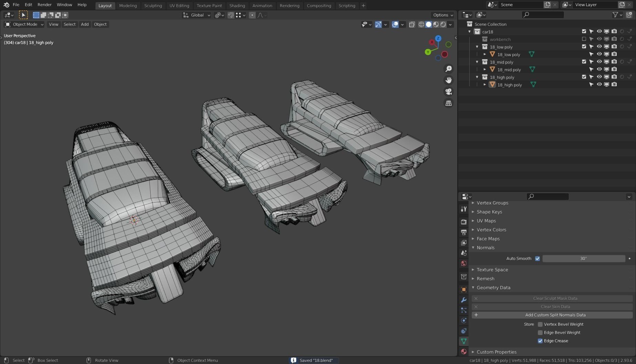Uncheck the Auto Smooth checkbox
The image size is (636, 364).
tap(537, 259)
